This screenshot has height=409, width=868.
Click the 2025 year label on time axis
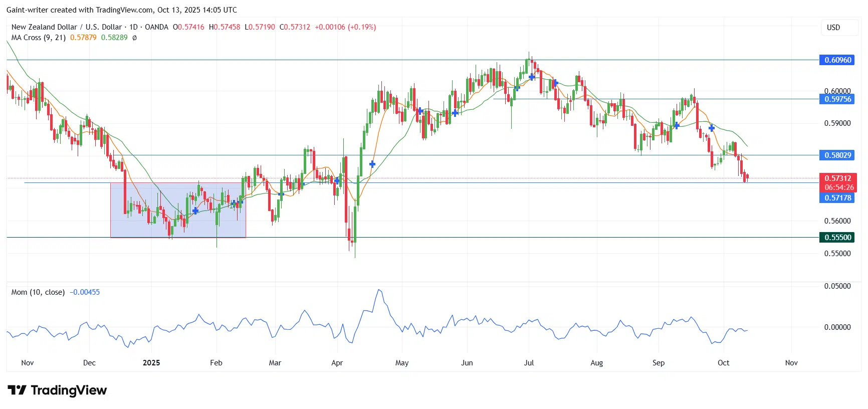tap(151, 363)
